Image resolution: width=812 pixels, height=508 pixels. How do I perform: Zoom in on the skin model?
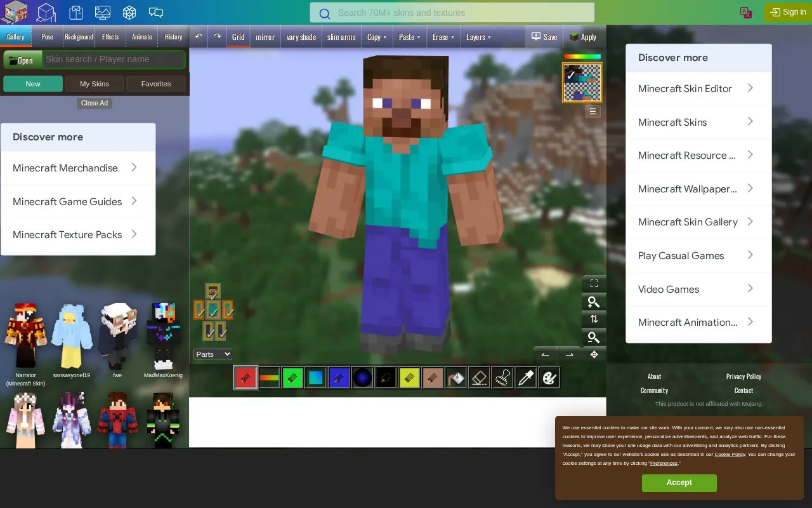(x=594, y=302)
